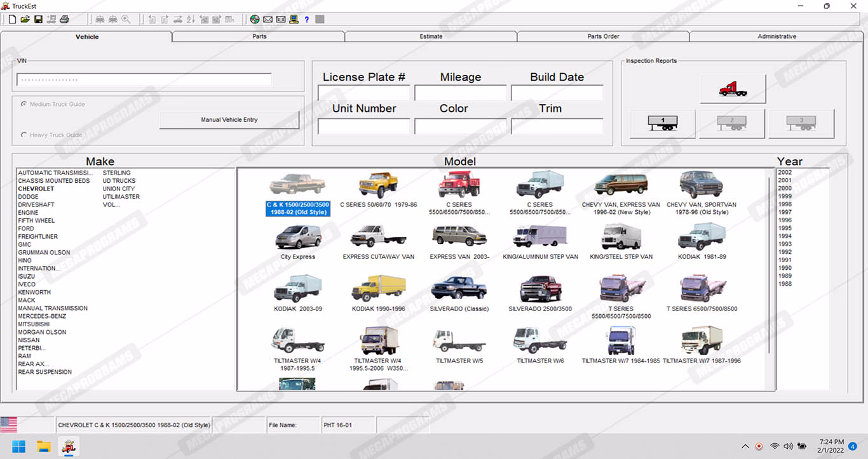This screenshot has height=459, width=868.
Task: Click the envelope email toolbar icon
Action: click(x=268, y=20)
